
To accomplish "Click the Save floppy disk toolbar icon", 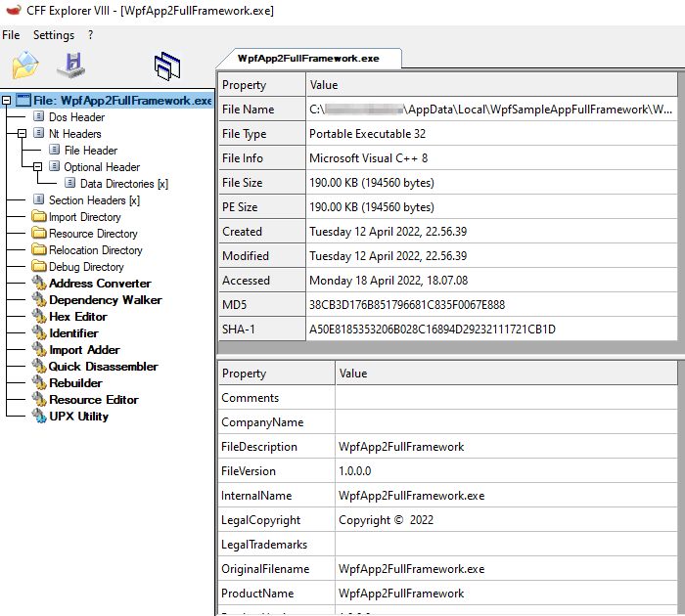I will (72, 66).
